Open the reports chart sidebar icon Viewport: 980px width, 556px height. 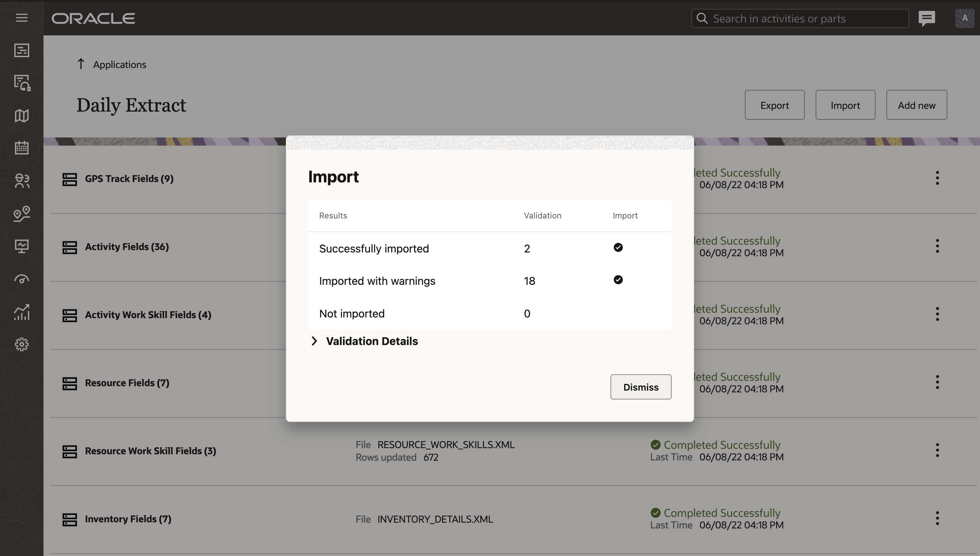pyautogui.click(x=22, y=312)
